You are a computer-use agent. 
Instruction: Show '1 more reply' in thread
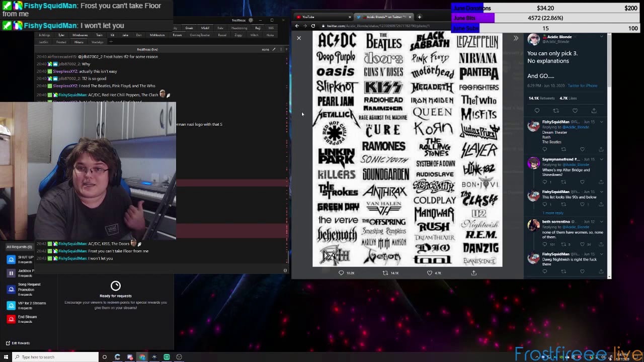coord(552,213)
